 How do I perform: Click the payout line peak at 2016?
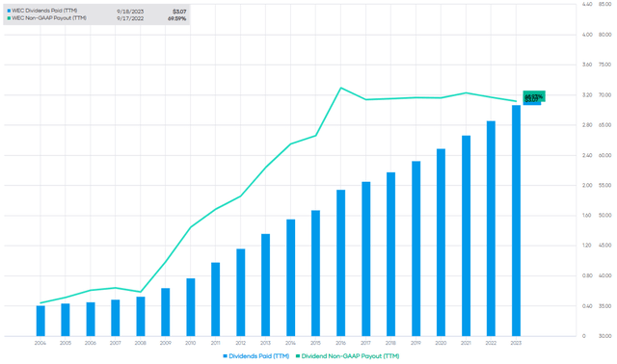coord(340,88)
